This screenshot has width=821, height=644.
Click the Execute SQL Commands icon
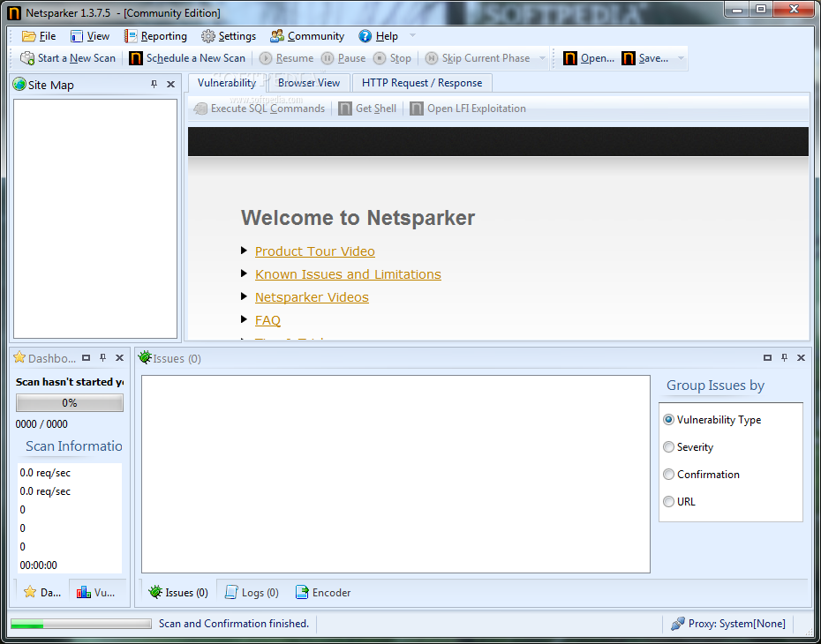click(200, 109)
